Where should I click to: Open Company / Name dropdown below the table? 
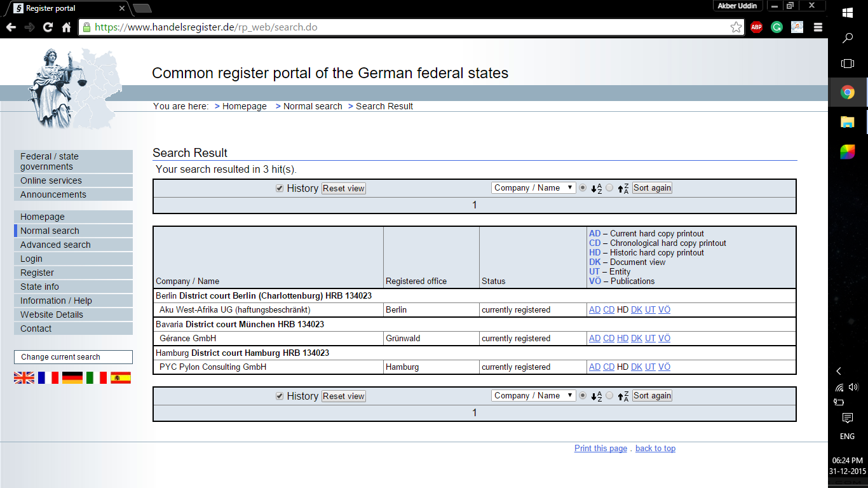(x=534, y=395)
